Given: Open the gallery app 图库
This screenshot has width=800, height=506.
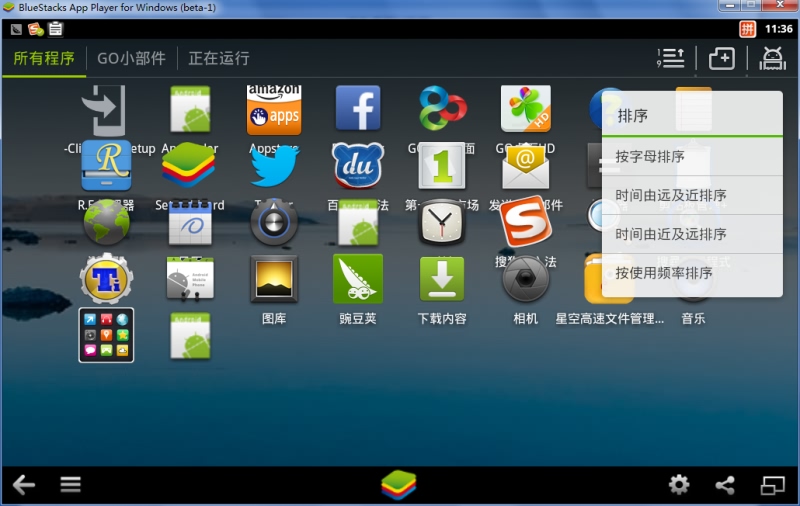Looking at the screenshot, I should coord(274,279).
